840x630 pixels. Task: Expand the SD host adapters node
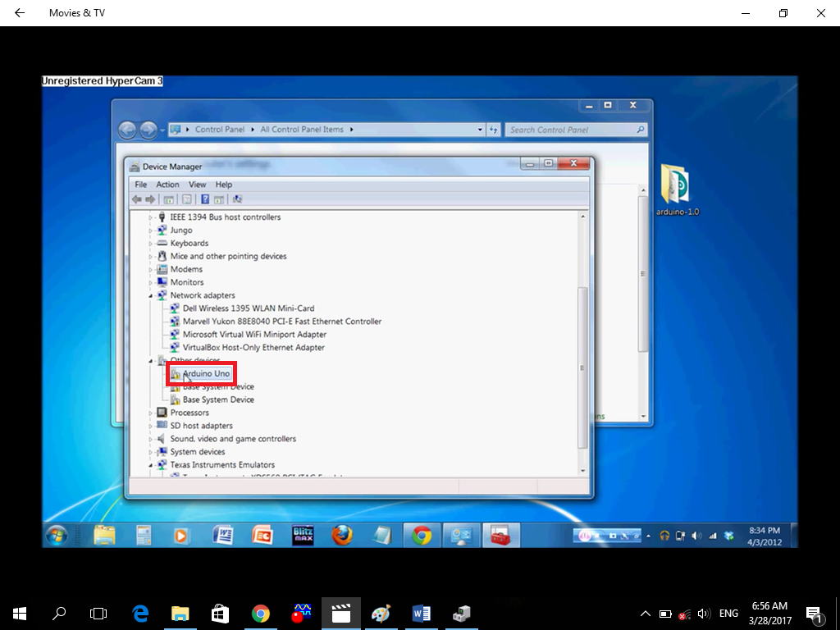[151, 426]
